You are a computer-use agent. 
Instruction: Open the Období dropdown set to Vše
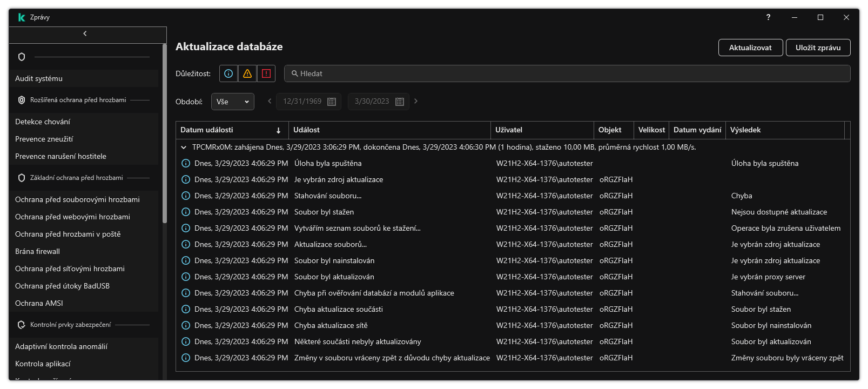tap(232, 102)
